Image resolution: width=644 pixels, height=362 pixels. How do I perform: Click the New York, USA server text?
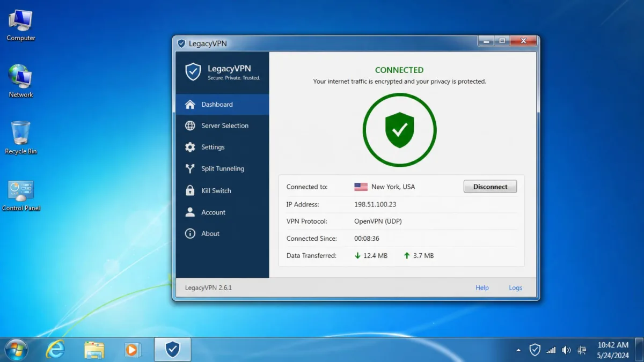(x=393, y=187)
